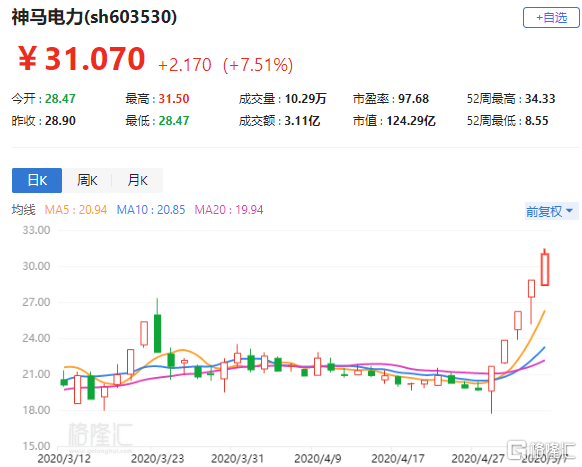The height and width of the screenshot is (467, 582).
Task: Click the 30.00 price axis label
Action: coord(36,266)
